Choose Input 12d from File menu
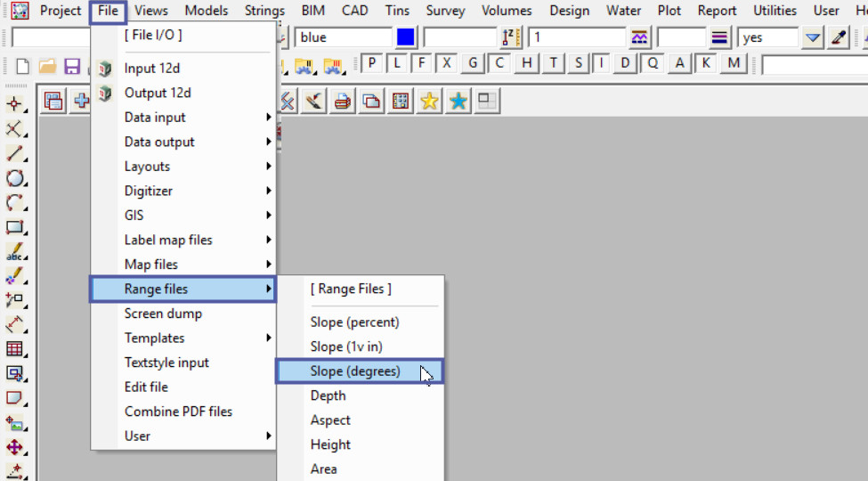 183,69
